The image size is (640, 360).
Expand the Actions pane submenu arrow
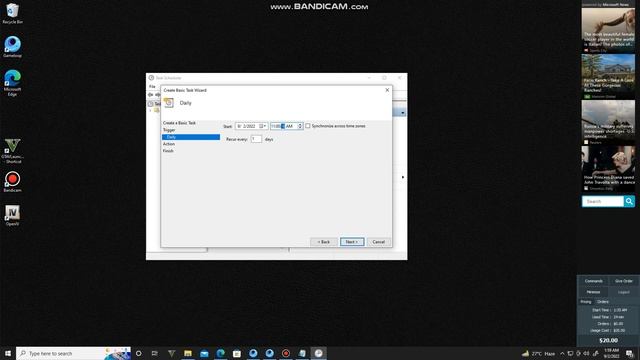point(403,177)
